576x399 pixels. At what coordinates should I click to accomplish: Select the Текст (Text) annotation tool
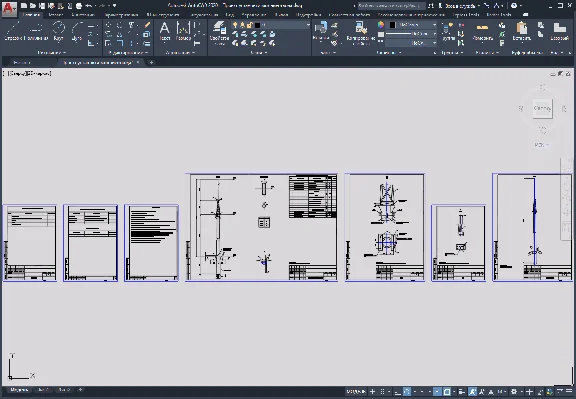pos(165,31)
